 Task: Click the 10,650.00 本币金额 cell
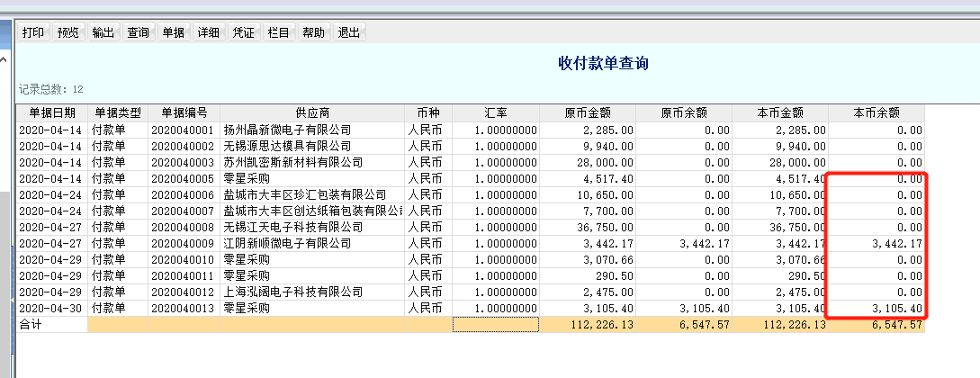point(780,195)
